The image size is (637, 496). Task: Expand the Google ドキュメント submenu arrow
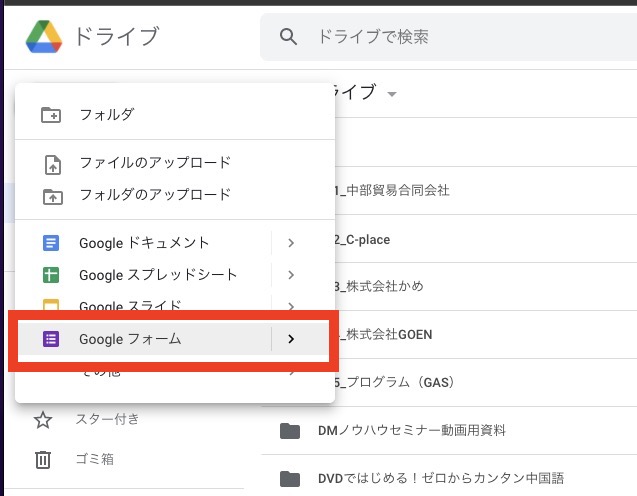pos(291,243)
